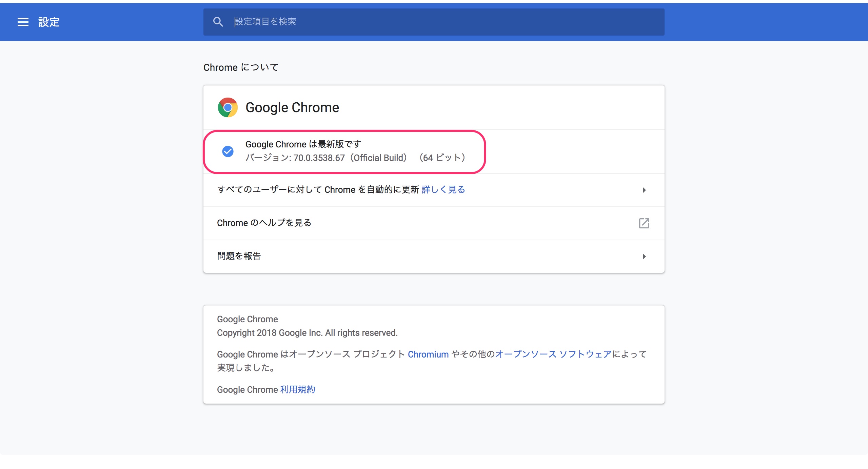Click the Google Chrome logo icon

228,107
